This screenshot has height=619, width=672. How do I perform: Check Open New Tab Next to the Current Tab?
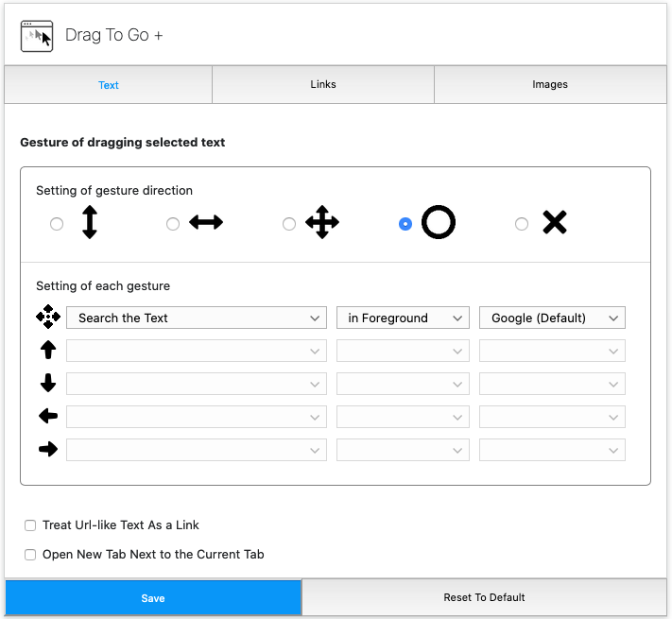[x=30, y=555]
